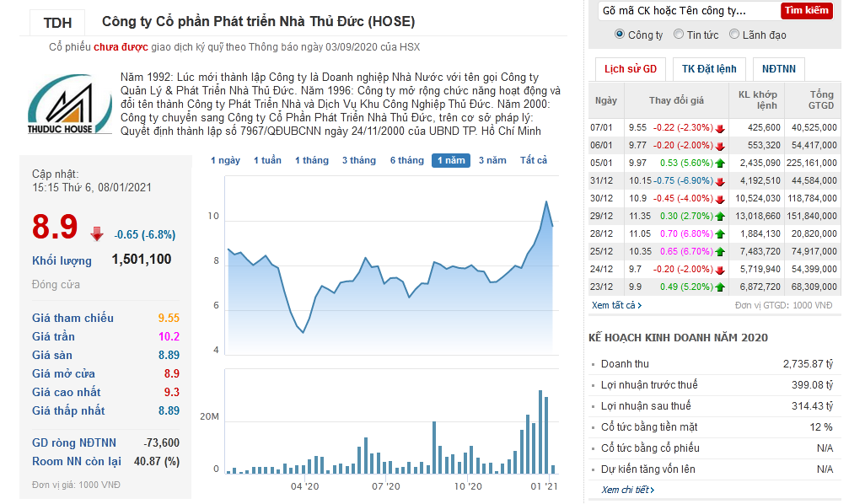
Task: Show the 3 tháng chart range
Action: click(359, 160)
